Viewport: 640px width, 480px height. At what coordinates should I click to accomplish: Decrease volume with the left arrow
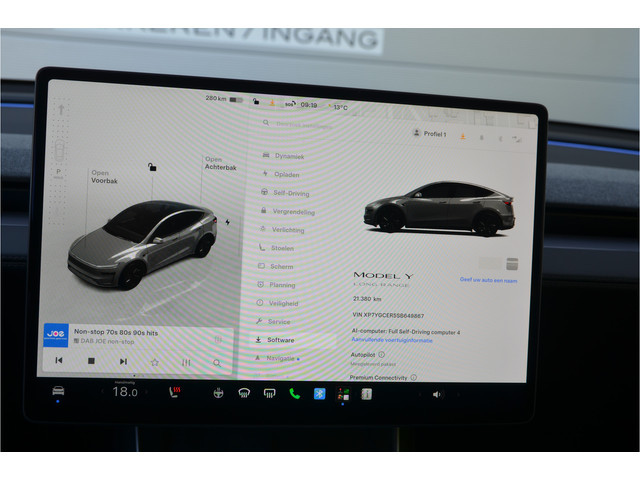pos(419,394)
